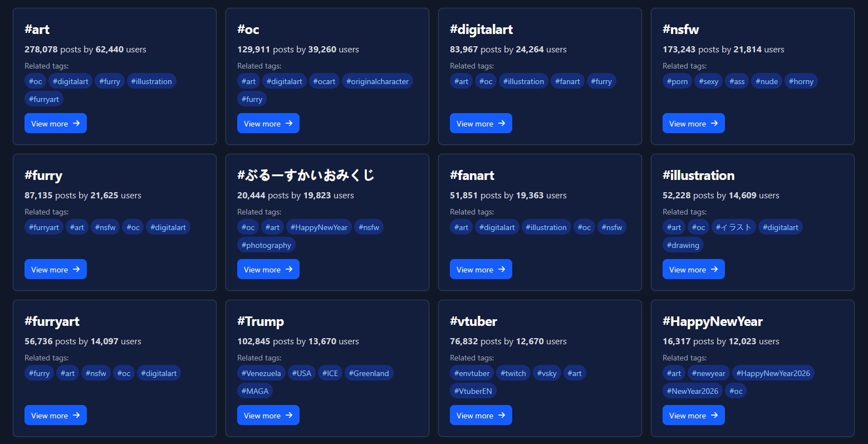The image size is (868, 444).
Task: Click the arrow icon in the #art card's View more button
Action: [x=76, y=123]
